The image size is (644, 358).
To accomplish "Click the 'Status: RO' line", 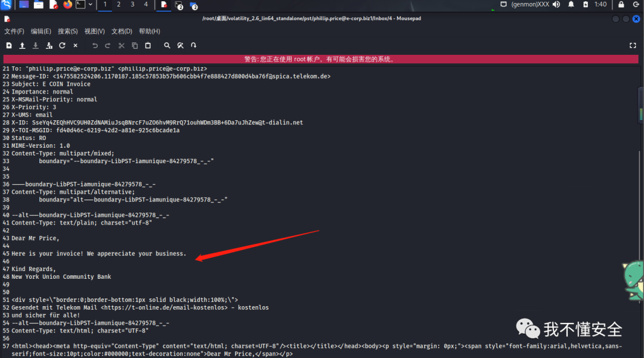I will pos(29,138).
